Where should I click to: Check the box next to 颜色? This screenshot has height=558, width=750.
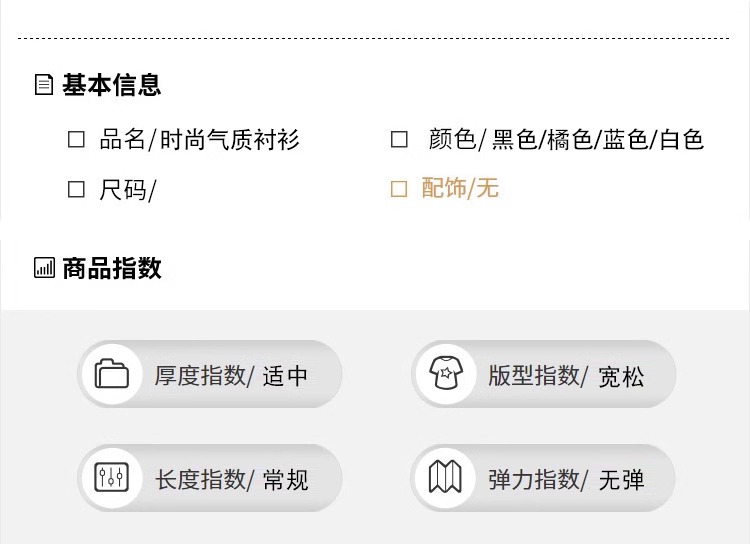tap(399, 139)
